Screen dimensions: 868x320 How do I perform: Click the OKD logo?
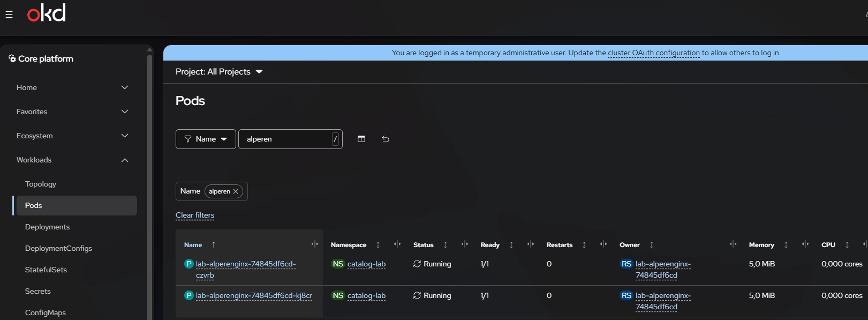pyautogui.click(x=47, y=13)
